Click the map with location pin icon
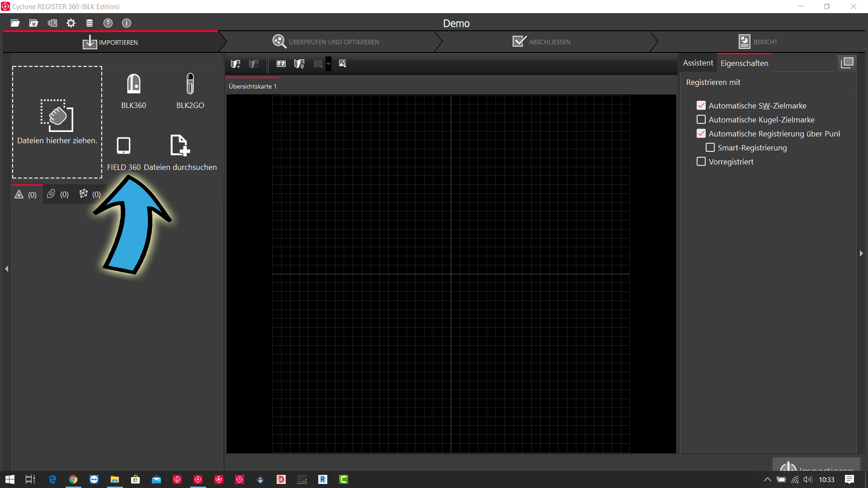This screenshot has height=488, width=868. 299,64
